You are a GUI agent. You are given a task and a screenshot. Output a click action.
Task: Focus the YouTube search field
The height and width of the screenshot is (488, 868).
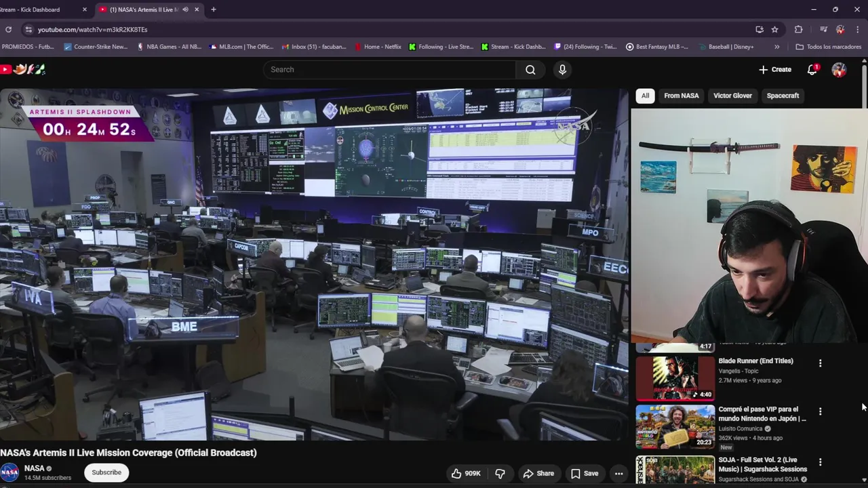[390, 69]
